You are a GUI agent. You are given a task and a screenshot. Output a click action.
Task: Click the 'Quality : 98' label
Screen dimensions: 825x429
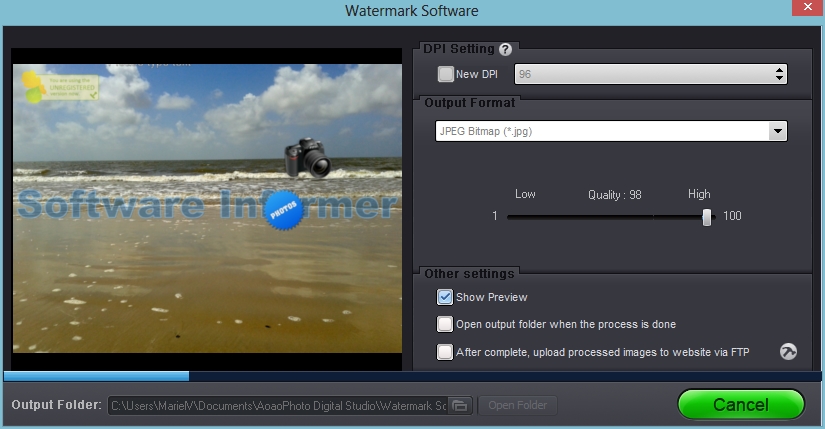pos(615,195)
